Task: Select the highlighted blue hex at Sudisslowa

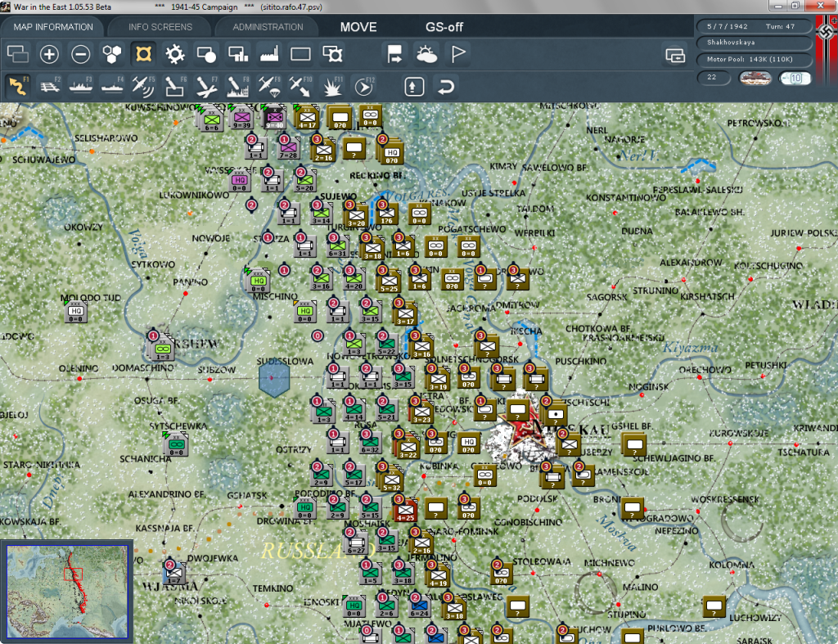Action: coord(273,377)
